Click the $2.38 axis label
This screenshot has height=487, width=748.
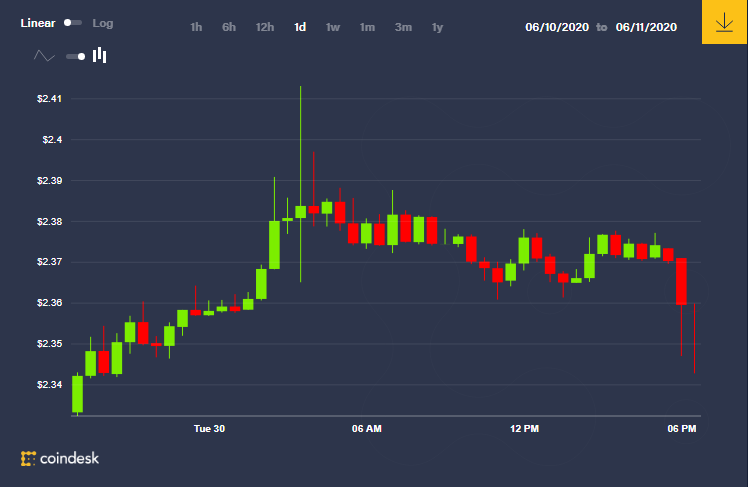click(50, 222)
